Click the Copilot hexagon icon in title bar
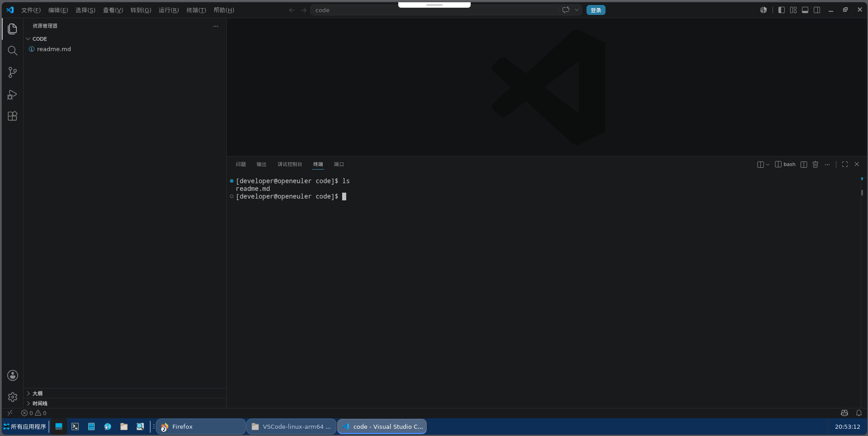This screenshot has height=436, width=868. 763,10
